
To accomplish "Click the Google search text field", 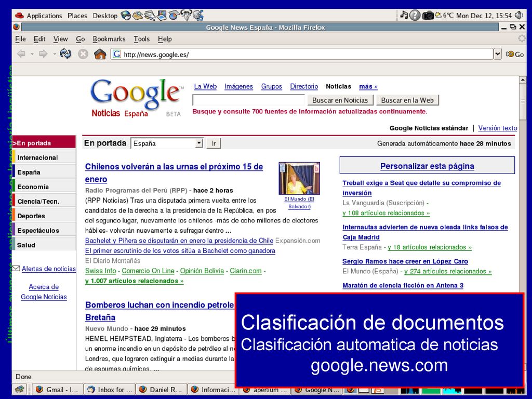I will [249, 100].
